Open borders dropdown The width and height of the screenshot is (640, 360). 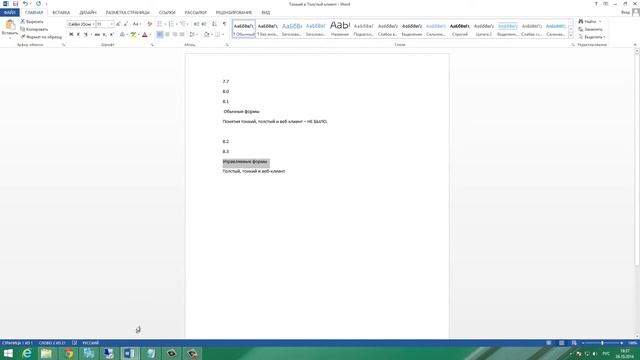(223, 35)
